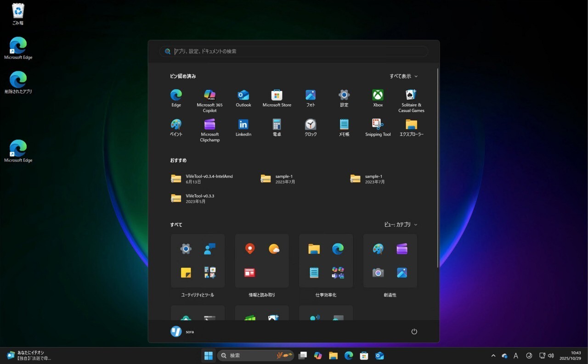Open LinkedIn pinned app

(243, 125)
